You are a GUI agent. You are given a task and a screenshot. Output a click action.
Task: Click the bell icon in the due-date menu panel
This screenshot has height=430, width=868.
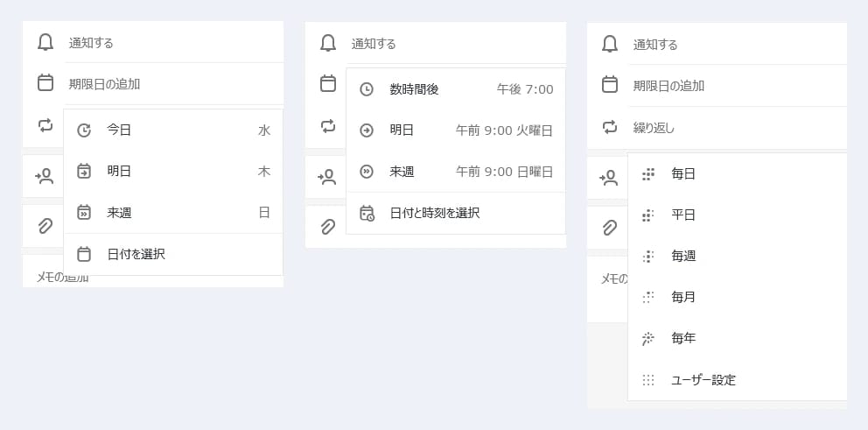pos(45,42)
